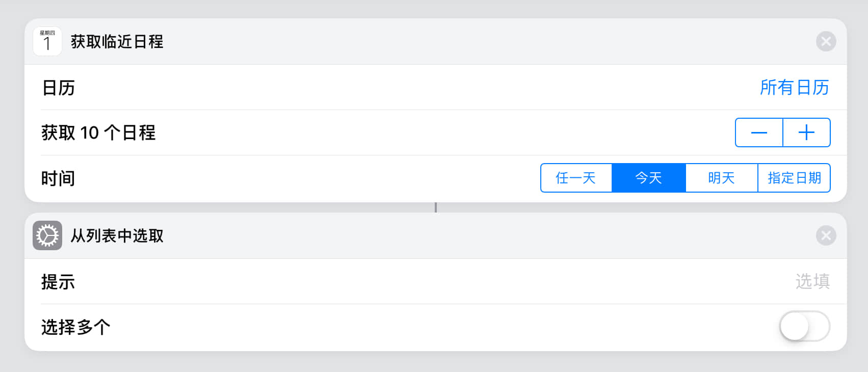The width and height of the screenshot is (868, 372).
Task: Click the 获取 10 个日程 label
Action: (x=98, y=133)
